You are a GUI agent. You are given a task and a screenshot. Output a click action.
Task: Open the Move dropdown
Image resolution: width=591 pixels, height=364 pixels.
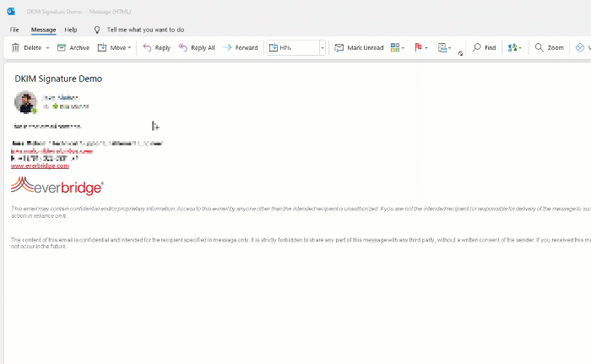click(114, 48)
